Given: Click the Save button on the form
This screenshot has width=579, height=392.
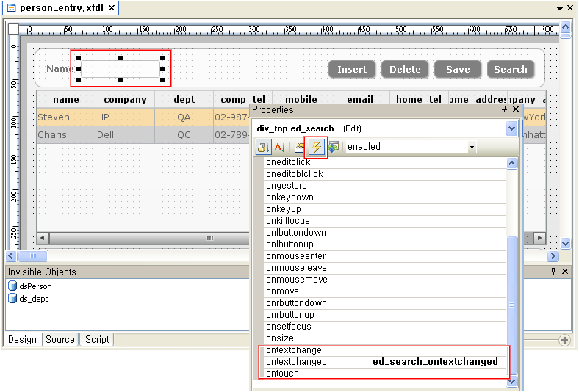Looking at the screenshot, I should [x=458, y=69].
